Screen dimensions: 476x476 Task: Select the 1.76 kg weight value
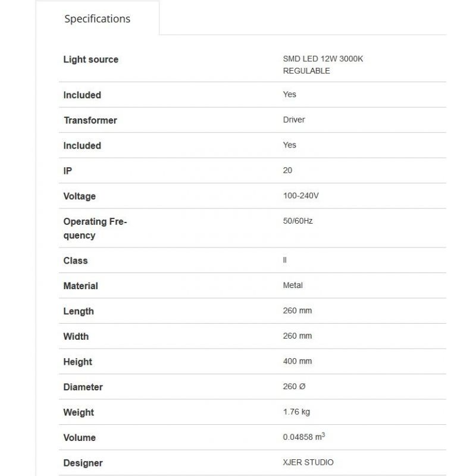296,412
